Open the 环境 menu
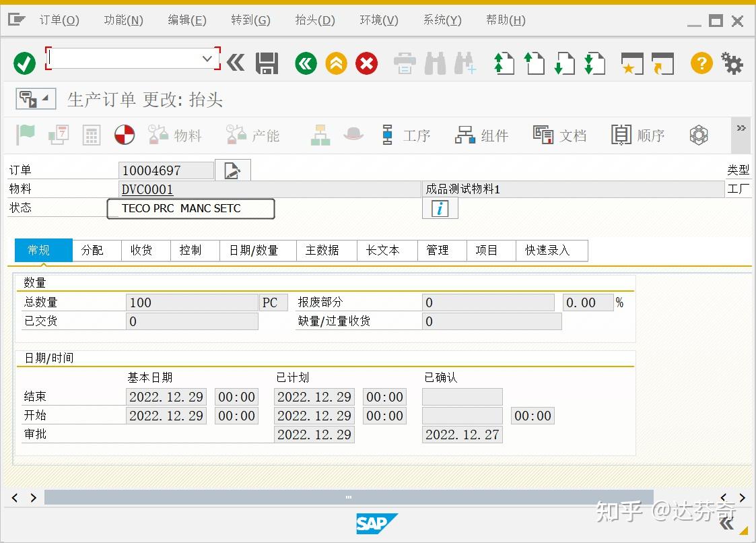 pyautogui.click(x=378, y=20)
